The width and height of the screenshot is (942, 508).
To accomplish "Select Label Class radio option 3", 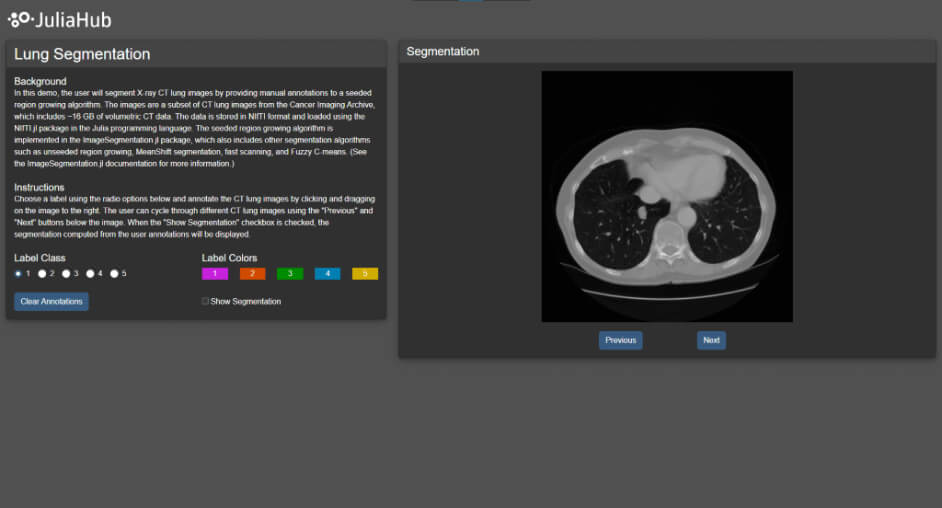I will click(66, 273).
